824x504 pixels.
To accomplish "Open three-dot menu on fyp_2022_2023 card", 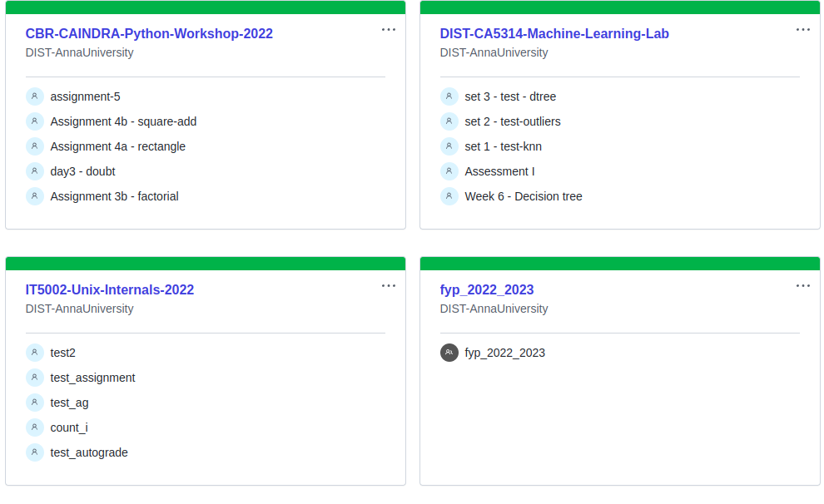I will point(803,286).
